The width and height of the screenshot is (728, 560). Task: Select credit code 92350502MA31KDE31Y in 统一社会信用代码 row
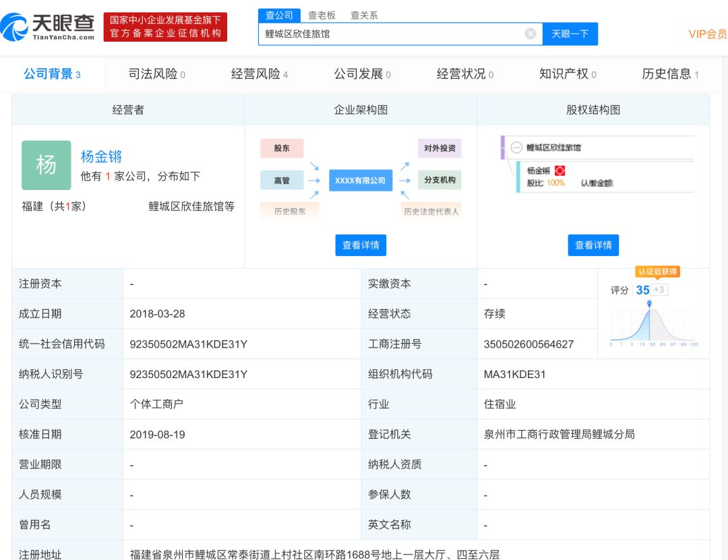click(189, 344)
